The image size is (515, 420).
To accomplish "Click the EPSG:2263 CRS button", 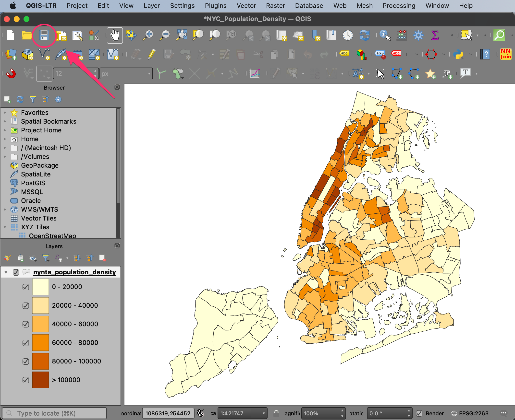I will (x=470, y=413).
